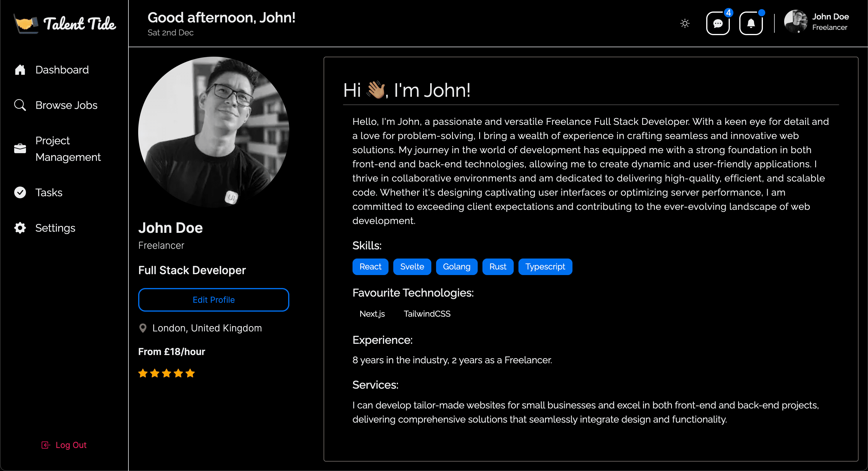Click the Settings gear icon
The height and width of the screenshot is (471, 868).
pyautogui.click(x=20, y=228)
